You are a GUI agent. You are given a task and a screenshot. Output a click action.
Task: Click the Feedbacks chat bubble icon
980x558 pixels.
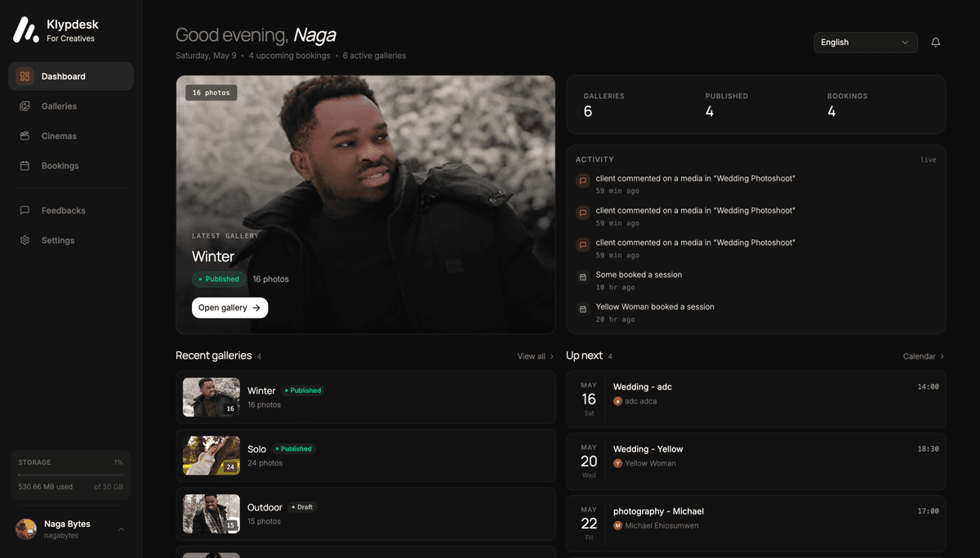pos(24,210)
